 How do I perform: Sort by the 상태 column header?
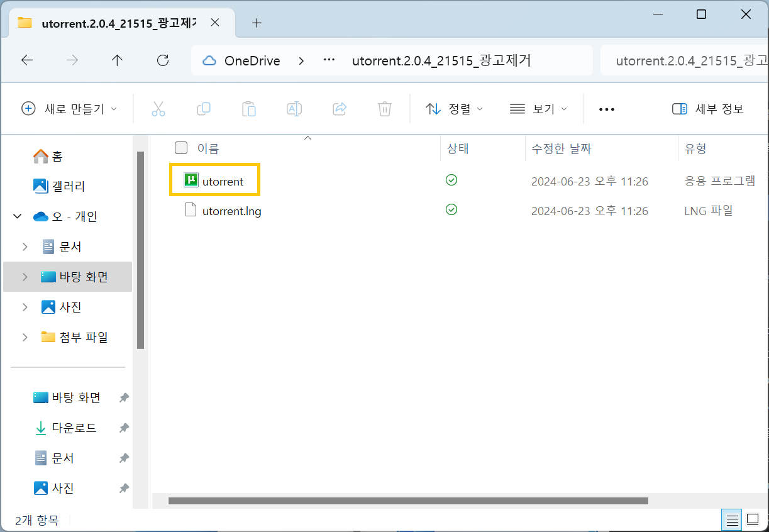(x=458, y=149)
